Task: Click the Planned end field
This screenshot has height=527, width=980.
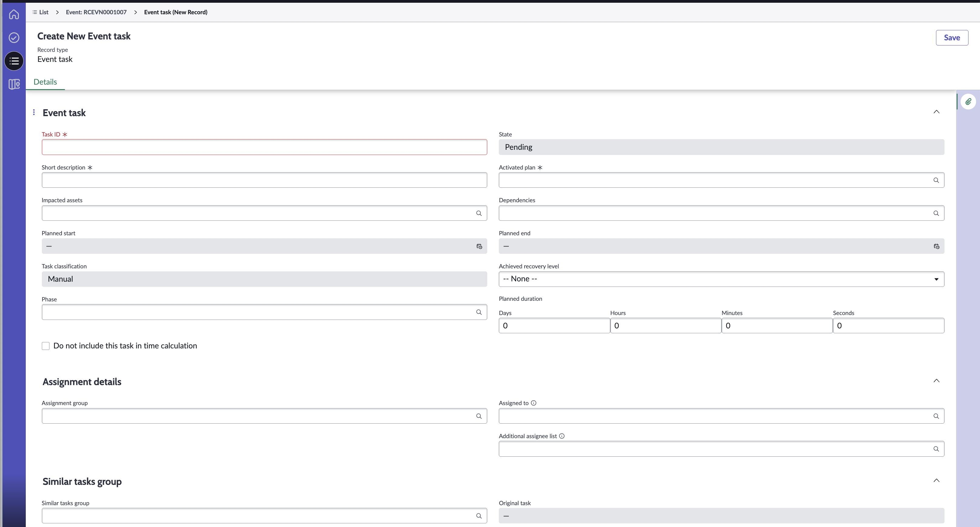Action: tap(721, 246)
